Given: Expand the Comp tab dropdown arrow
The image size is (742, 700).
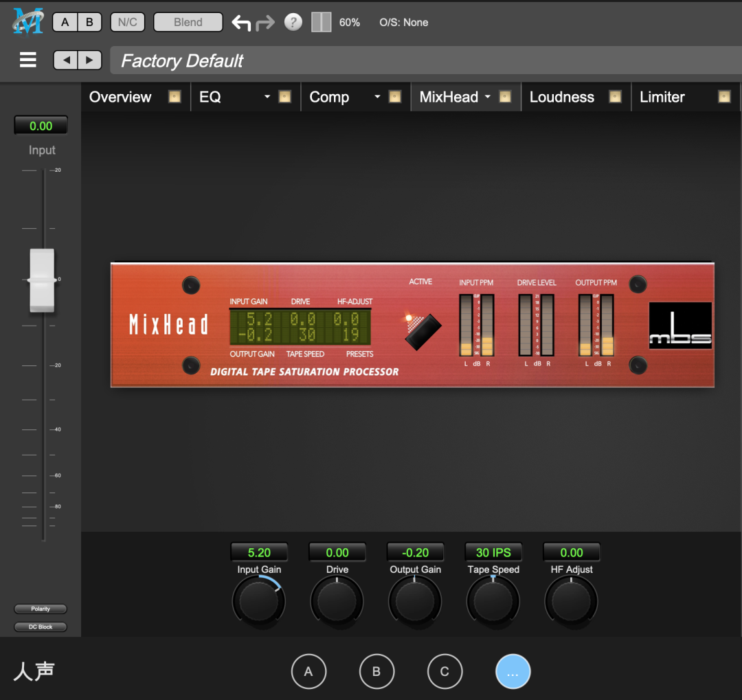Looking at the screenshot, I should 377,97.
